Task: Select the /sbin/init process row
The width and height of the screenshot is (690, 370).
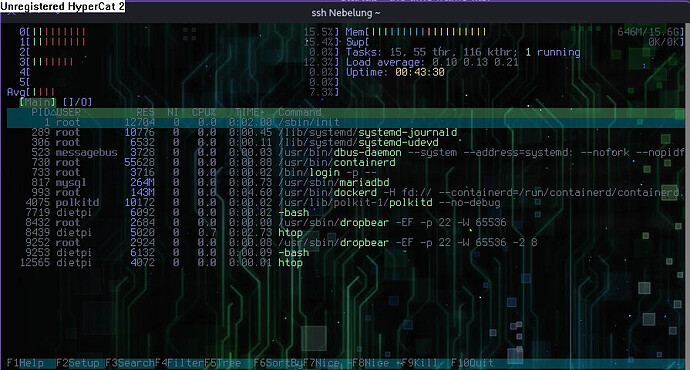Action: click(346, 122)
